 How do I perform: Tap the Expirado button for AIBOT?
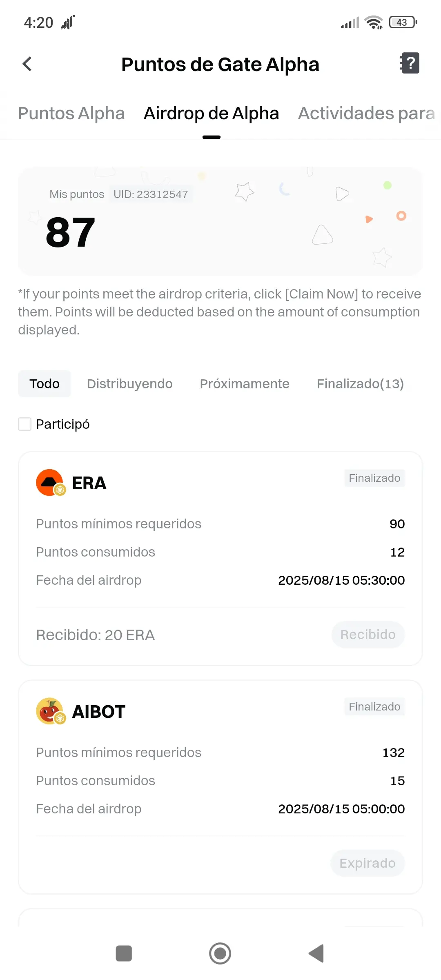(x=367, y=863)
